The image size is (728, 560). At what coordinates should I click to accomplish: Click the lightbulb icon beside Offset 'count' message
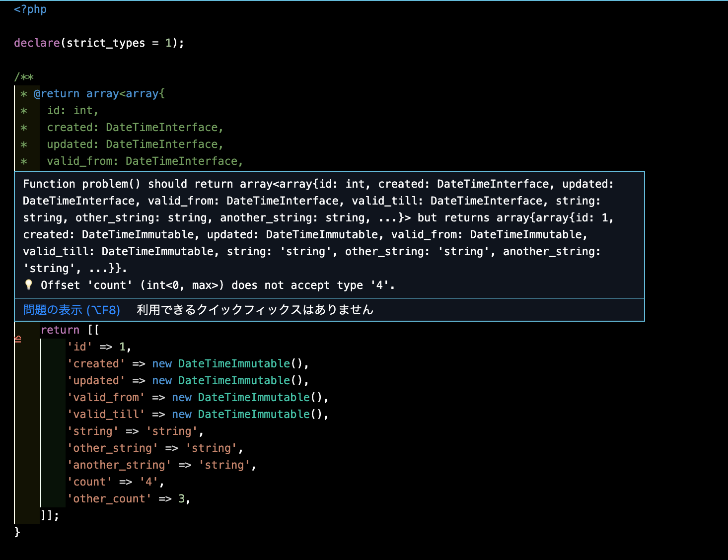point(29,284)
